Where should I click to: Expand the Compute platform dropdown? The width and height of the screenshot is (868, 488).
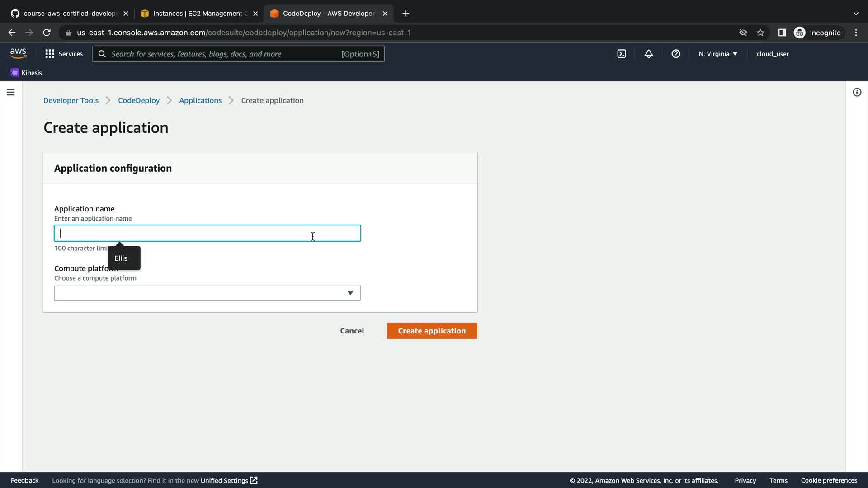tap(207, 293)
